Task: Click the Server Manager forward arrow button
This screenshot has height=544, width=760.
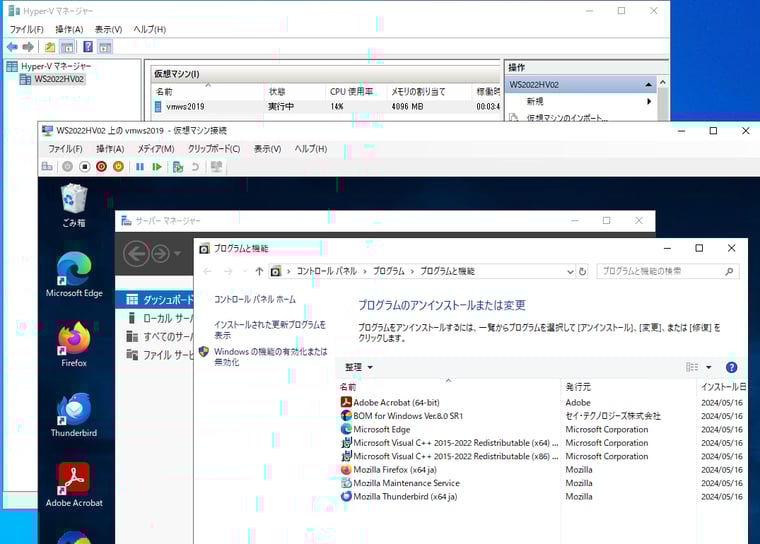Action: pyautogui.click(x=160, y=254)
